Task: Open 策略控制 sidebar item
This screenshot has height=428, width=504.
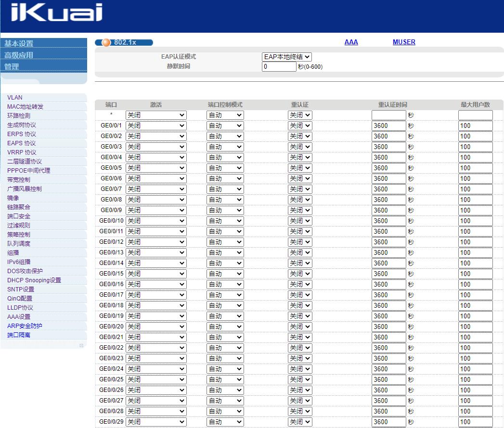Action: click(19, 234)
